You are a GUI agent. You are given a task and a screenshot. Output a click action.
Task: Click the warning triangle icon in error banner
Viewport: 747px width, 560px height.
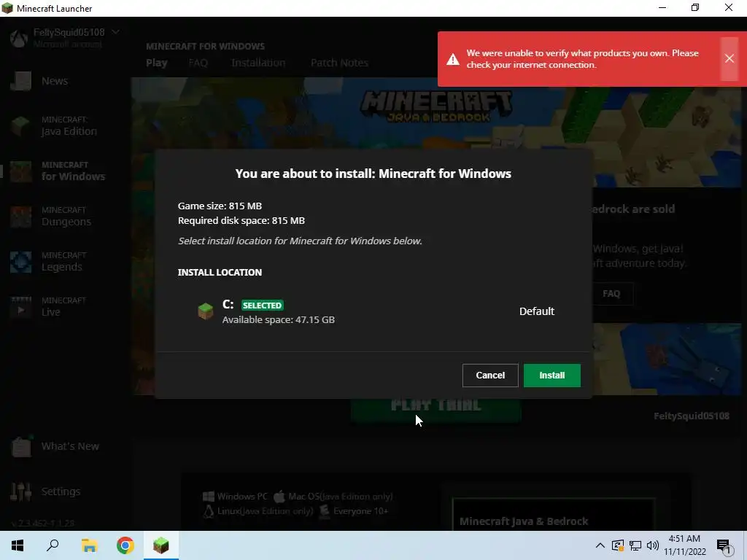452,60
